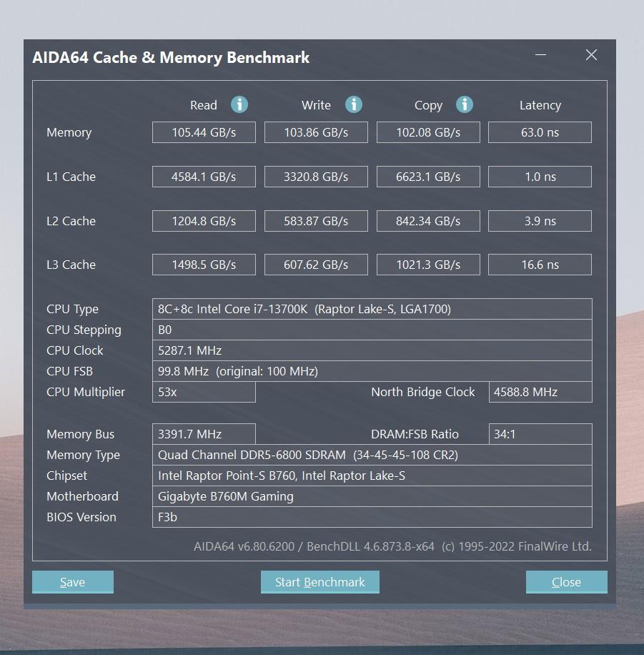Save the benchmark results
The image size is (644, 655).
(x=73, y=582)
